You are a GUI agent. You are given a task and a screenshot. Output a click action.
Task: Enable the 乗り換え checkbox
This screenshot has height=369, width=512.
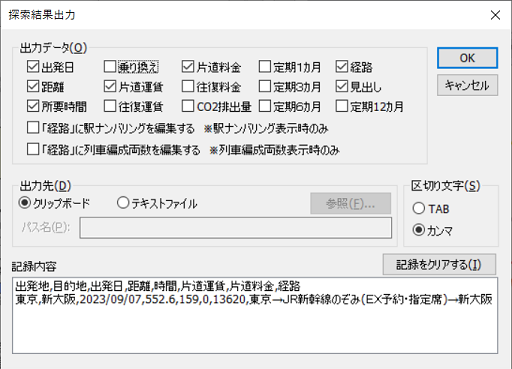pyautogui.click(x=110, y=67)
